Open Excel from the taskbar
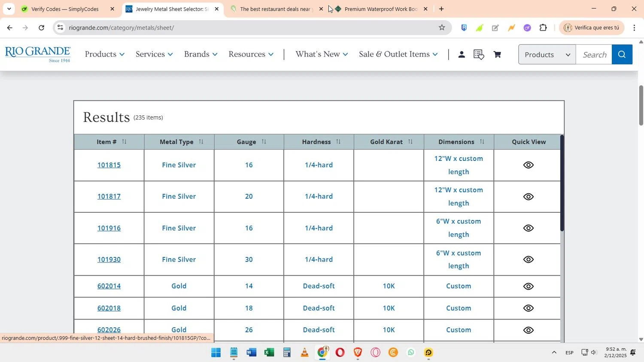 269,353
